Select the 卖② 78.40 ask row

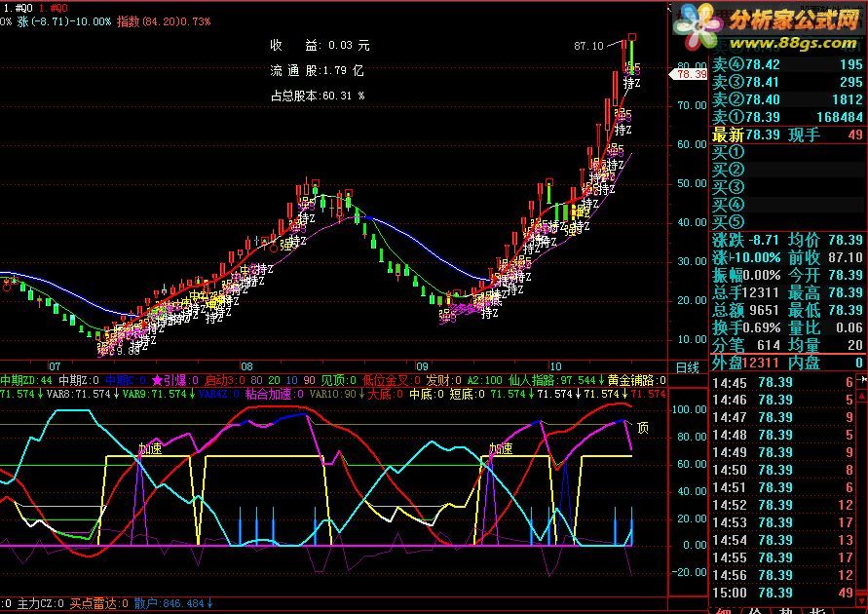pos(786,99)
